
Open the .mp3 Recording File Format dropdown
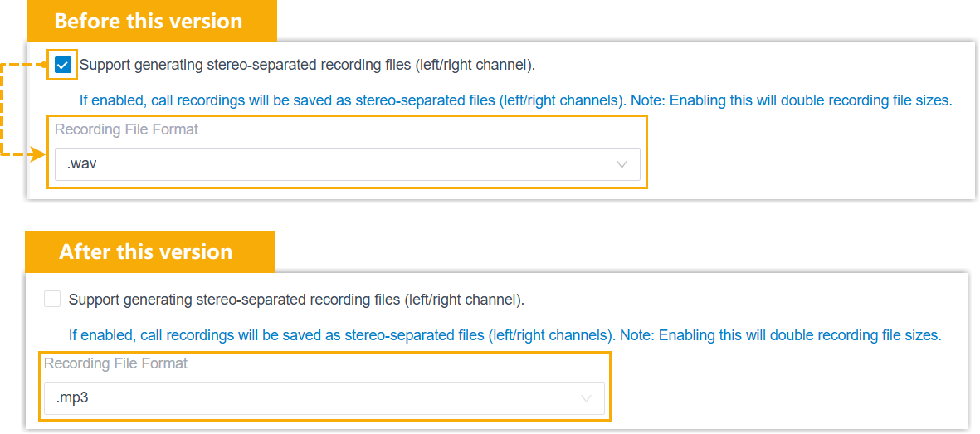pos(324,398)
